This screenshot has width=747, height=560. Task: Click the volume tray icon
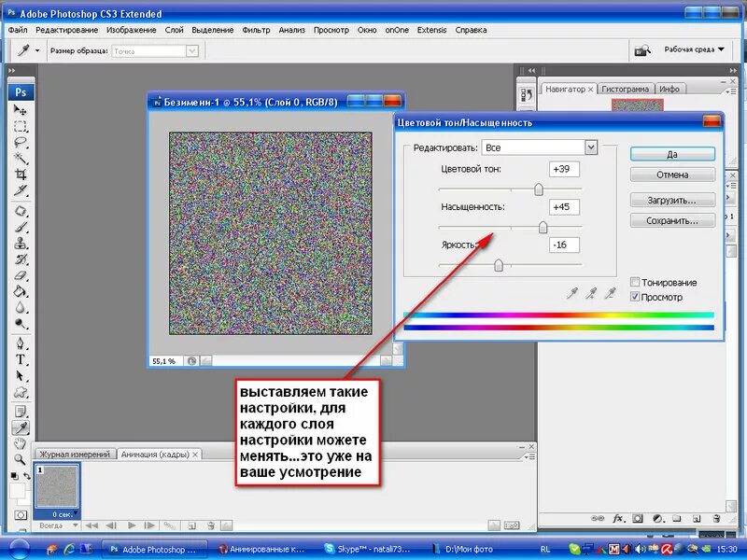click(x=640, y=550)
